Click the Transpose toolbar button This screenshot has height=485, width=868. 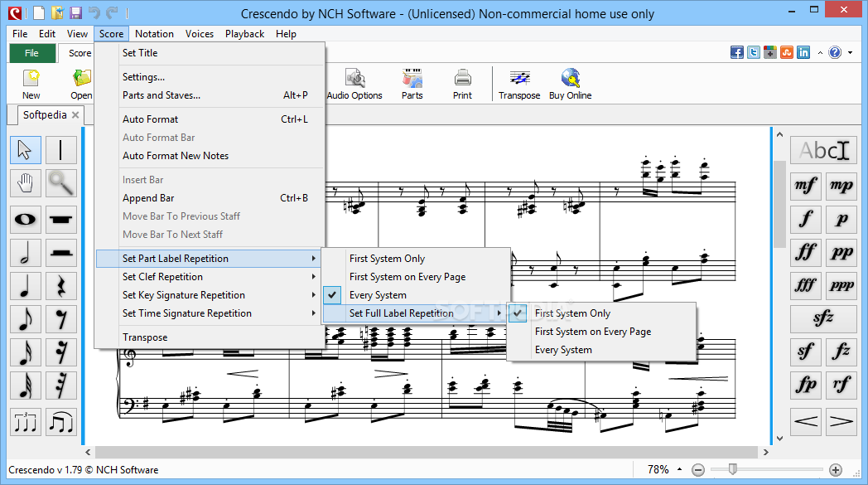point(518,85)
